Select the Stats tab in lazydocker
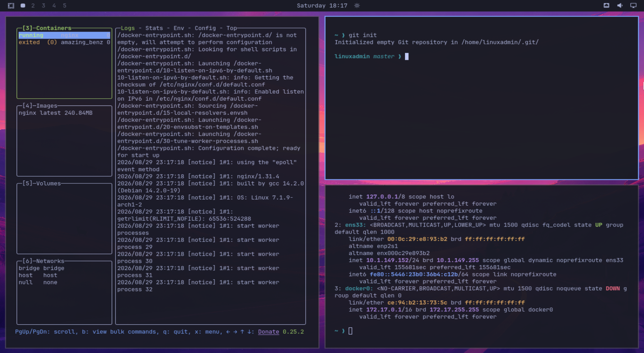This screenshot has height=353, width=644. 154,28
